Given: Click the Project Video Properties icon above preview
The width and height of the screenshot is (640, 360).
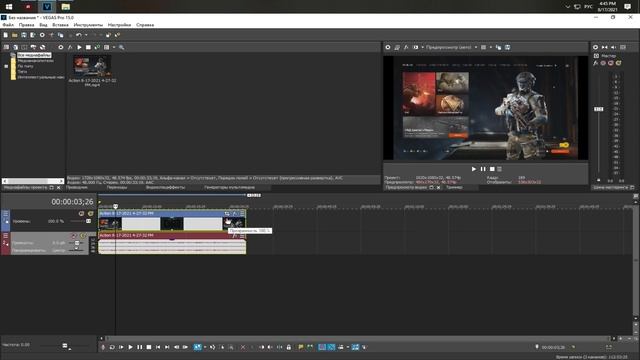Looking at the screenshot, I should pos(388,47).
